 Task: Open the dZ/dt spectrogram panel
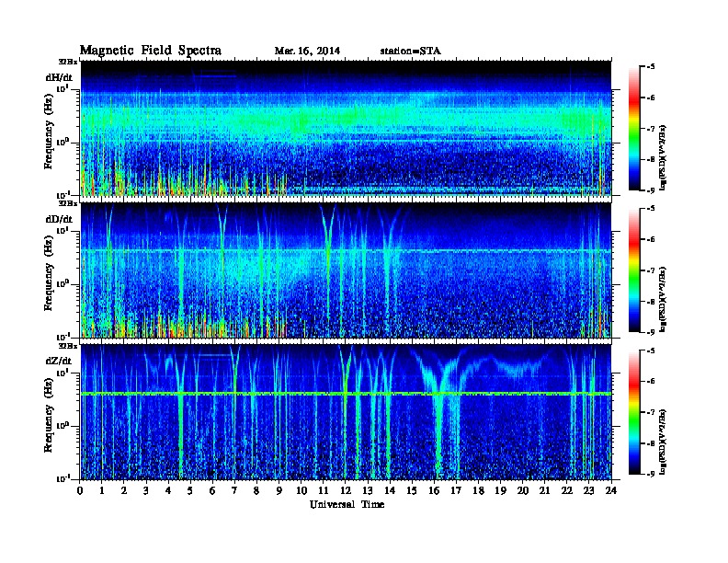click(346, 412)
